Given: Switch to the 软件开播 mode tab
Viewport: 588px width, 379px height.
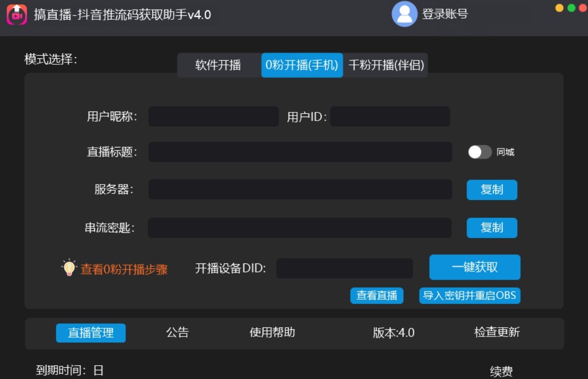Looking at the screenshot, I should [x=218, y=65].
